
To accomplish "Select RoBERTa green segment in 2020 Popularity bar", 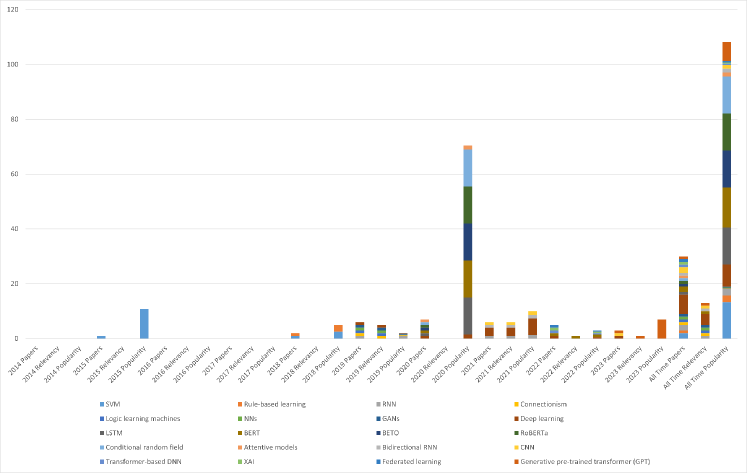I will tap(468, 205).
